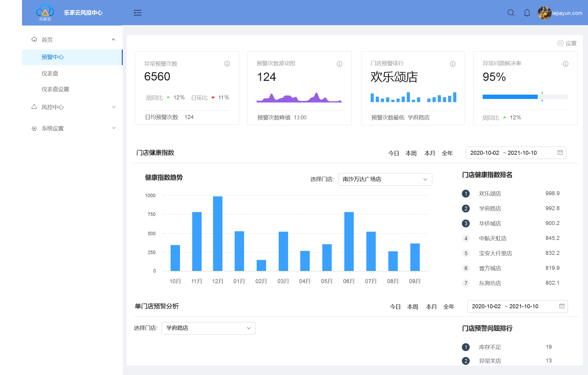Click the 998.9 health score value

[553, 193]
